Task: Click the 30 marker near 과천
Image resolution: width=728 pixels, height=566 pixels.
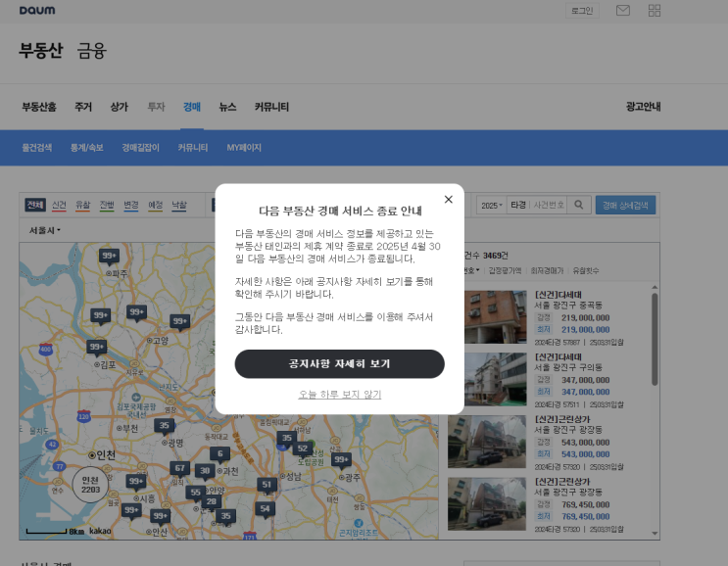Action: coord(204,471)
